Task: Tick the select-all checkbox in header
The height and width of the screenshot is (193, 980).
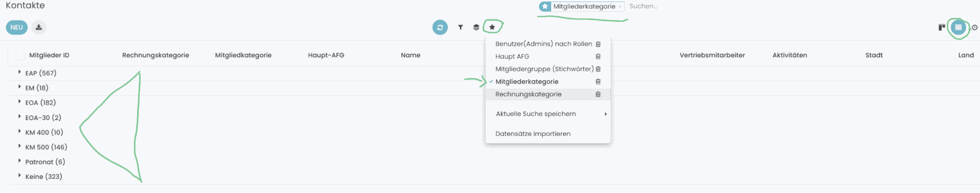Action: click(20, 56)
